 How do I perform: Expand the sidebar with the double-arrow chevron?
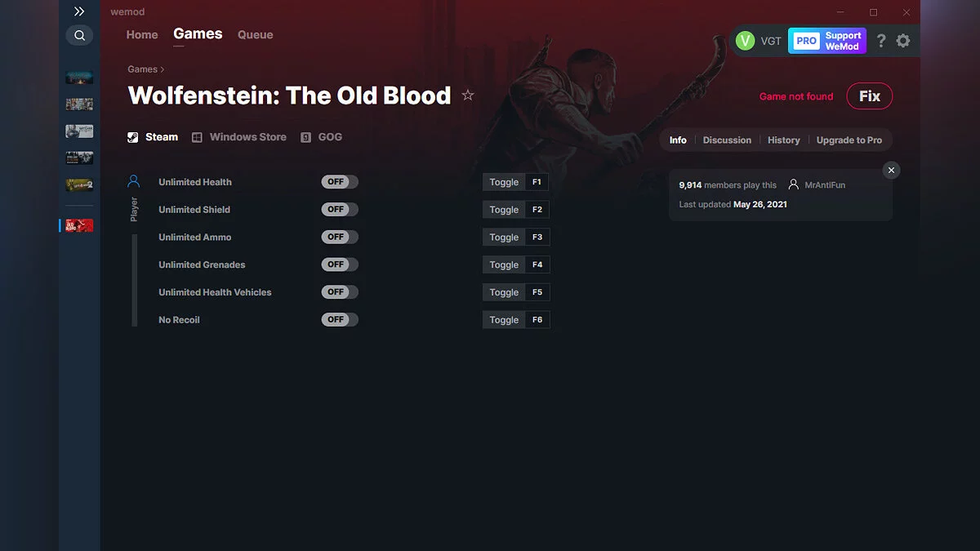click(79, 11)
